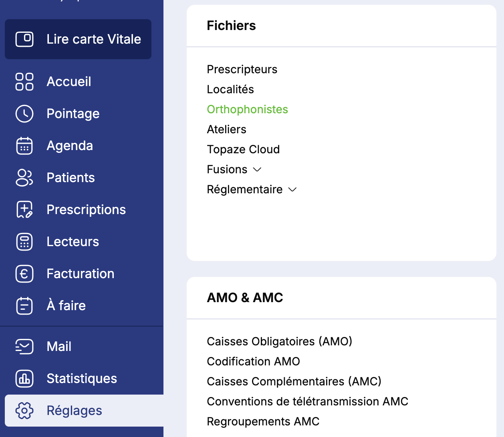The width and height of the screenshot is (504, 437).
Task: Select Réglages in the sidebar
Action: click(74, 411)
